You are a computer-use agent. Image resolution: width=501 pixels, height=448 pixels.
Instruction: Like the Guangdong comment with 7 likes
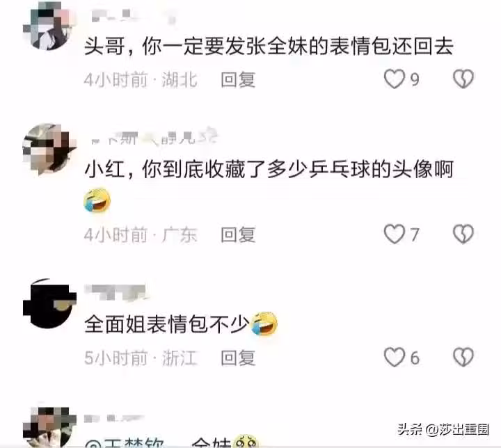pos(395,234)
